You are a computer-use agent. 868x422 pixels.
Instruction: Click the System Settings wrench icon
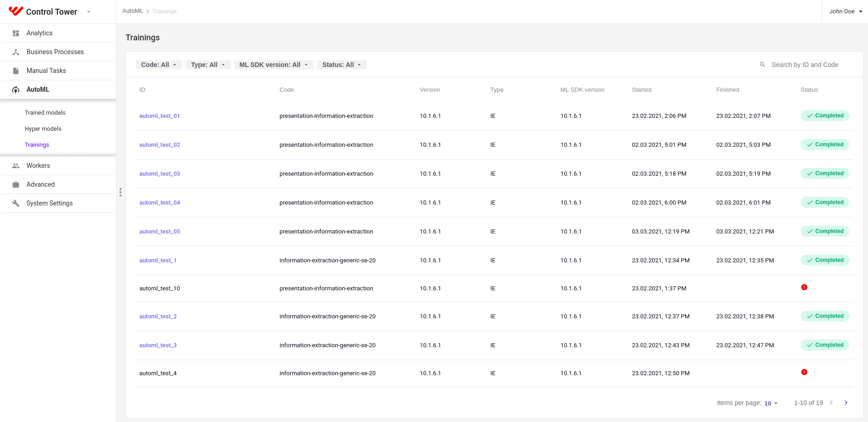[16, 203]
